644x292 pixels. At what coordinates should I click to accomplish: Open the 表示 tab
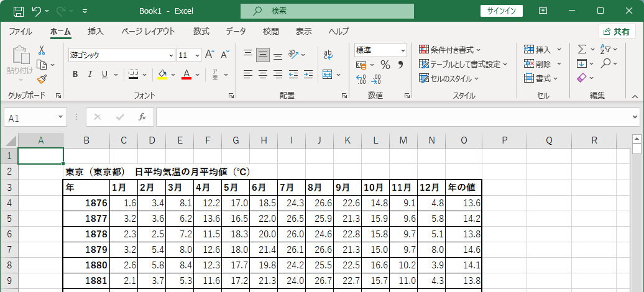pyautogui.click(x=304, y=31)
